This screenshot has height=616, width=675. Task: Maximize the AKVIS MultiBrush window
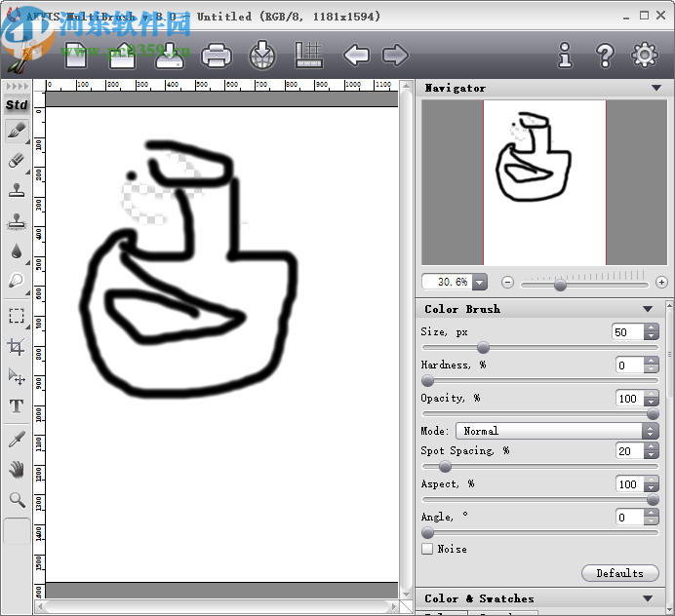644,16
